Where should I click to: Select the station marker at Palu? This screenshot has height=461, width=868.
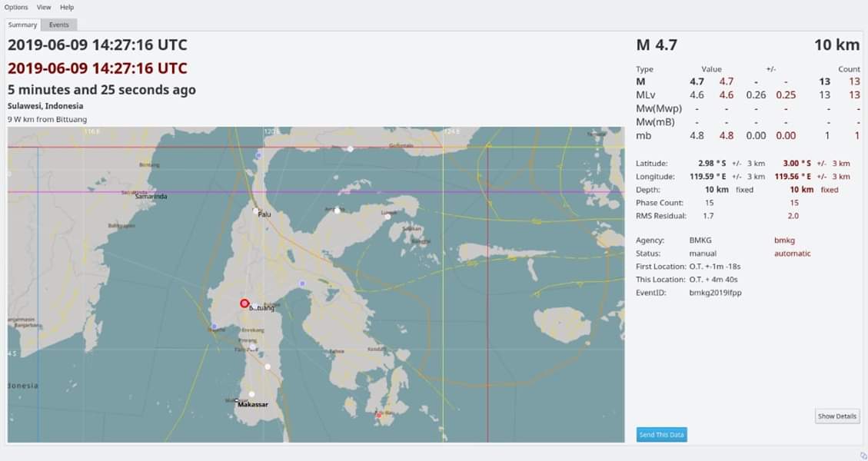click(x=255, y=211)
